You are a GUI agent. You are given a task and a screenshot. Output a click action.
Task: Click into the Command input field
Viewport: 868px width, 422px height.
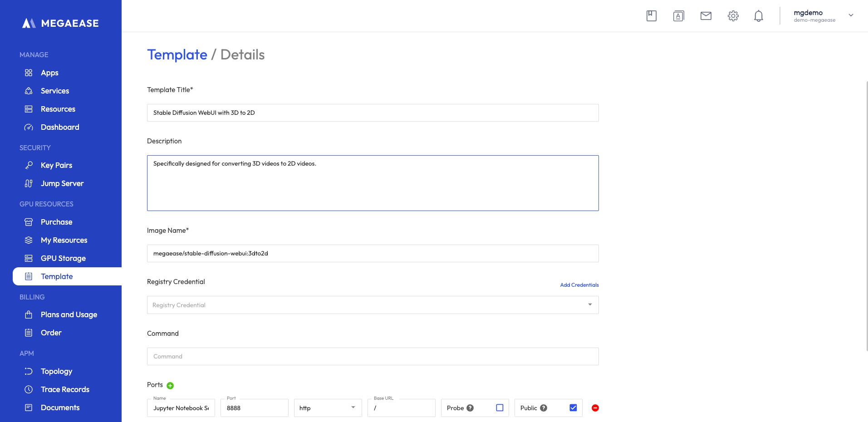(373, 357)
